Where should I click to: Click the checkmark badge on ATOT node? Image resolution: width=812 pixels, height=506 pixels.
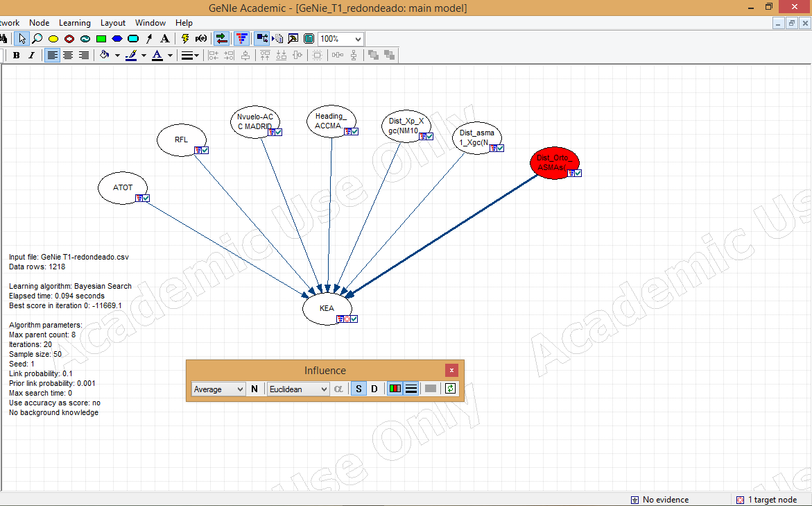pyautogui.click(x=146, y=198)
